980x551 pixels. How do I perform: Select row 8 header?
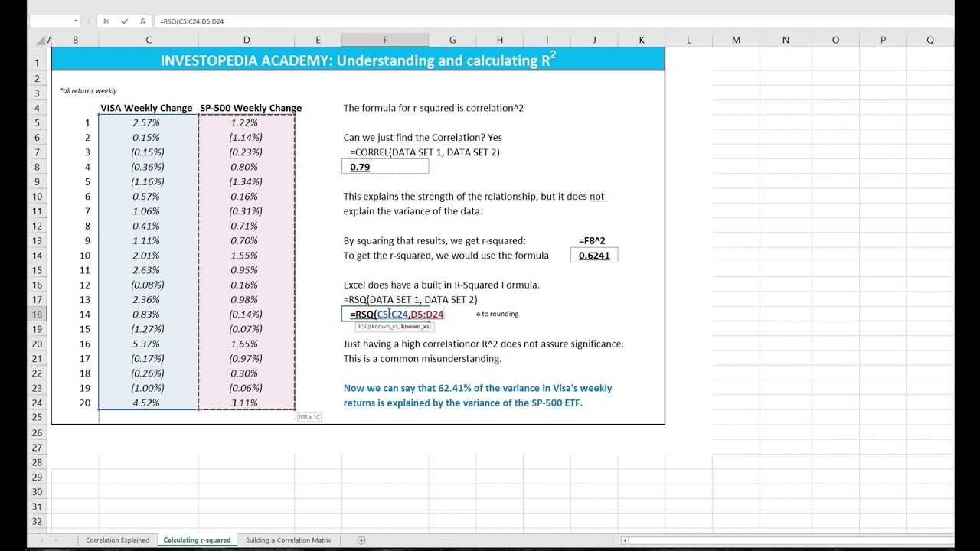click(x=37, y=167)
